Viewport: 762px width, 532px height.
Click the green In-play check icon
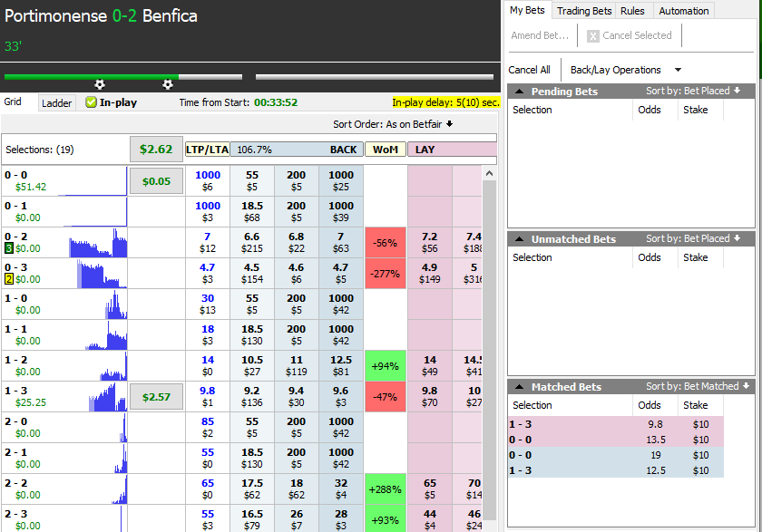click(91, 102)
